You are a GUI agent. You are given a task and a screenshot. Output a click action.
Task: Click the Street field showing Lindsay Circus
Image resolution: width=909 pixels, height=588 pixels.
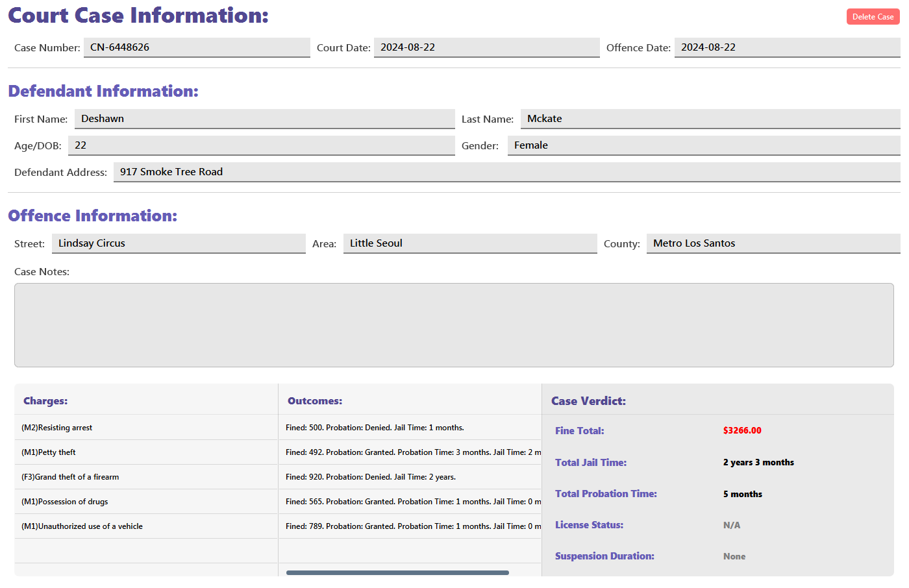click(x=179, y=243)
